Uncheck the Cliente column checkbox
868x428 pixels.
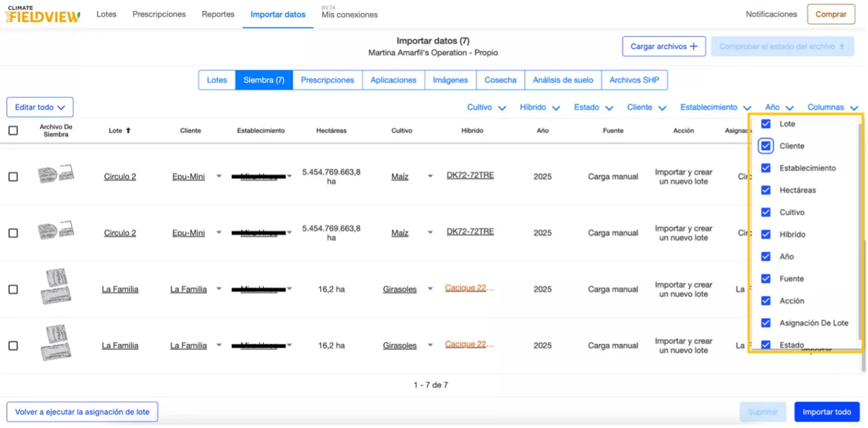pyautogui.click(x=766, y=146)
